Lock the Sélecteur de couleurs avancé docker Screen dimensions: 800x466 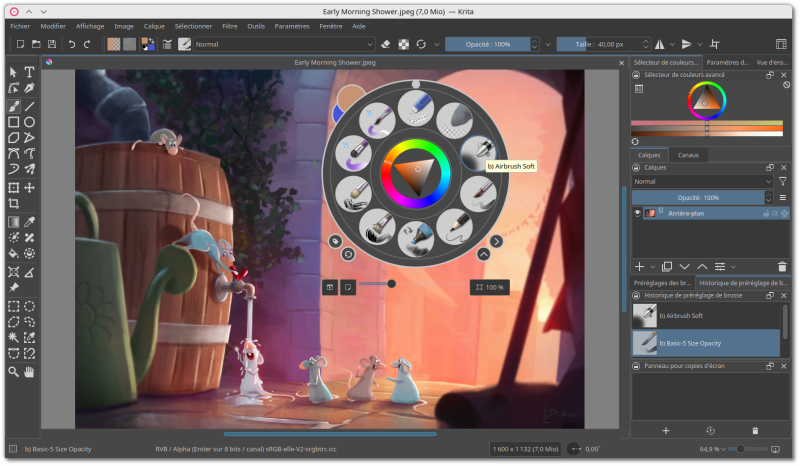(x=636, y=75)
